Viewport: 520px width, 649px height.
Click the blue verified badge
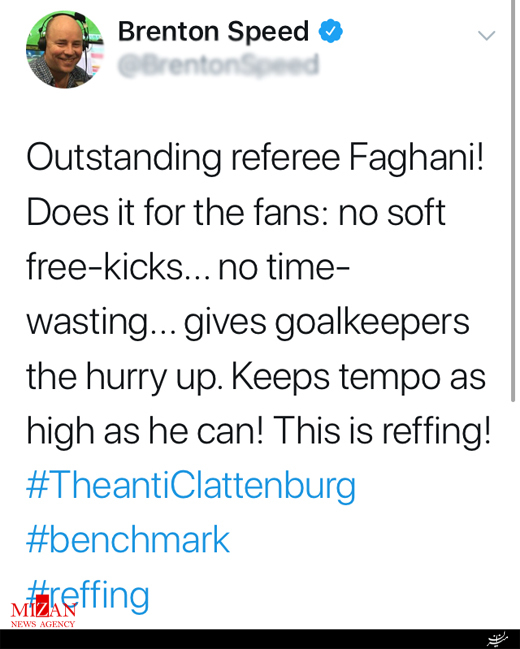pos(330,31)
